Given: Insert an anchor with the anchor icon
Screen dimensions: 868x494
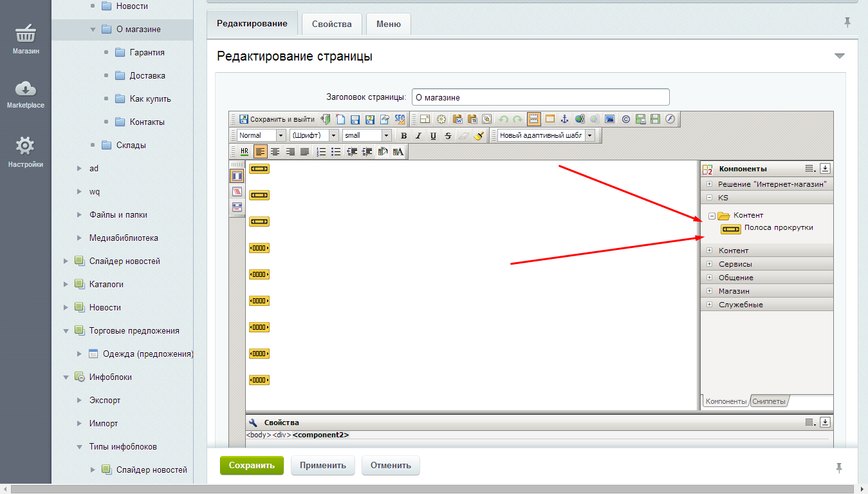Looking at the screenshot, I should pyautogui.click(x=565, y=119).
